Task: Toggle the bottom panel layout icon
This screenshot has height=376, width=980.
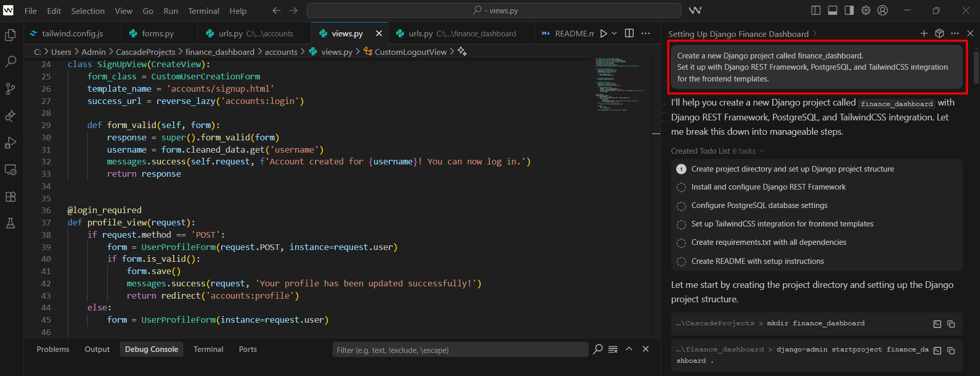Action: (x=832, y=10)
